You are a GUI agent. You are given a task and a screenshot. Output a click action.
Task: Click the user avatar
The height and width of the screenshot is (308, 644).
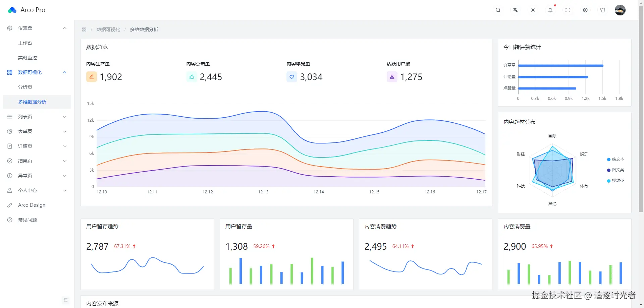pyautogui.click(x=620, y=10)
